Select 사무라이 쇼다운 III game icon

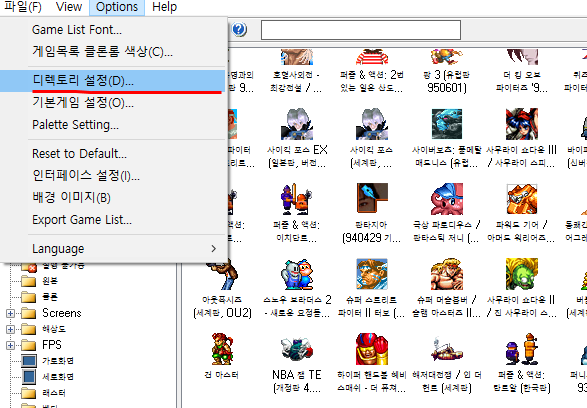521,124
